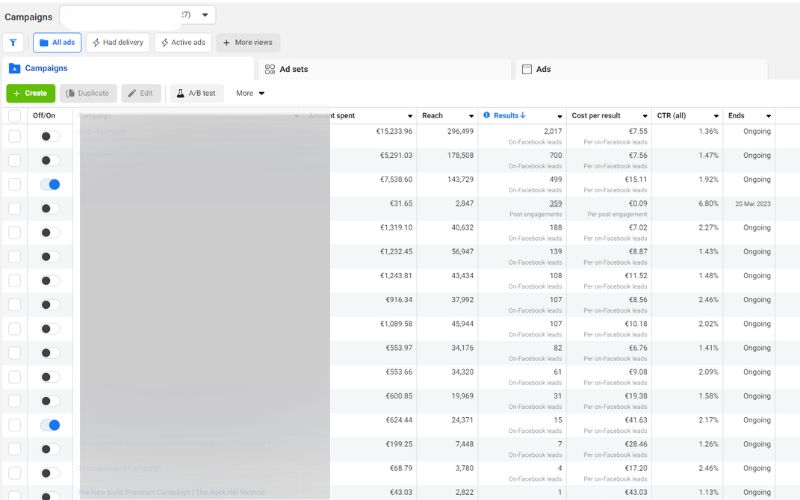This screenshot has height=500, width=800.
Task: Tick the select-all checkbox in table header
Action: [14, 116]
